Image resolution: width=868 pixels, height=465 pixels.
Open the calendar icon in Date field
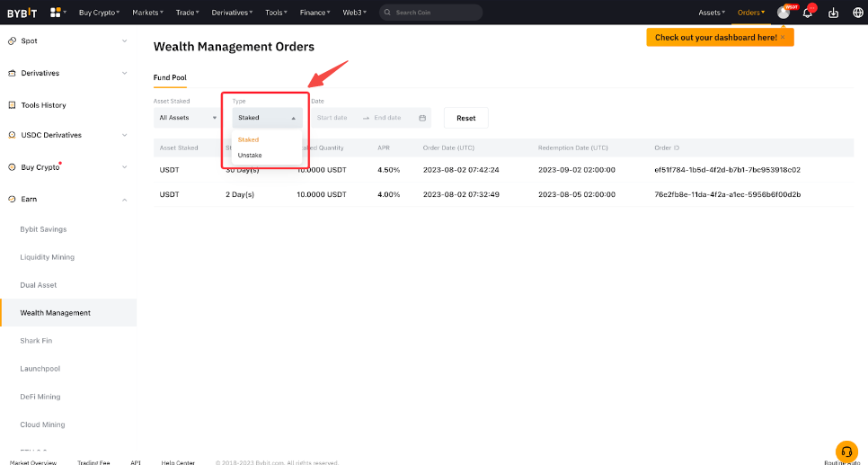click(x=422, y=118)
